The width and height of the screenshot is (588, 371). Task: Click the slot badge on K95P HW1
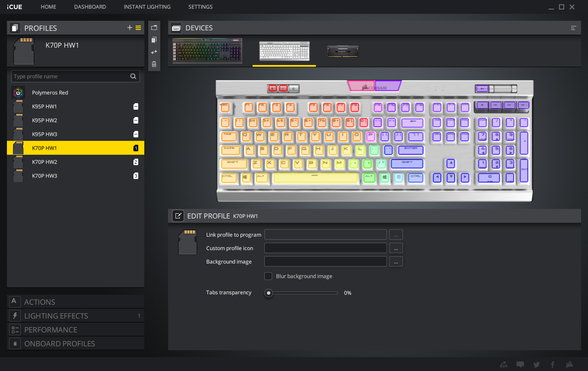tap(136, 107)
